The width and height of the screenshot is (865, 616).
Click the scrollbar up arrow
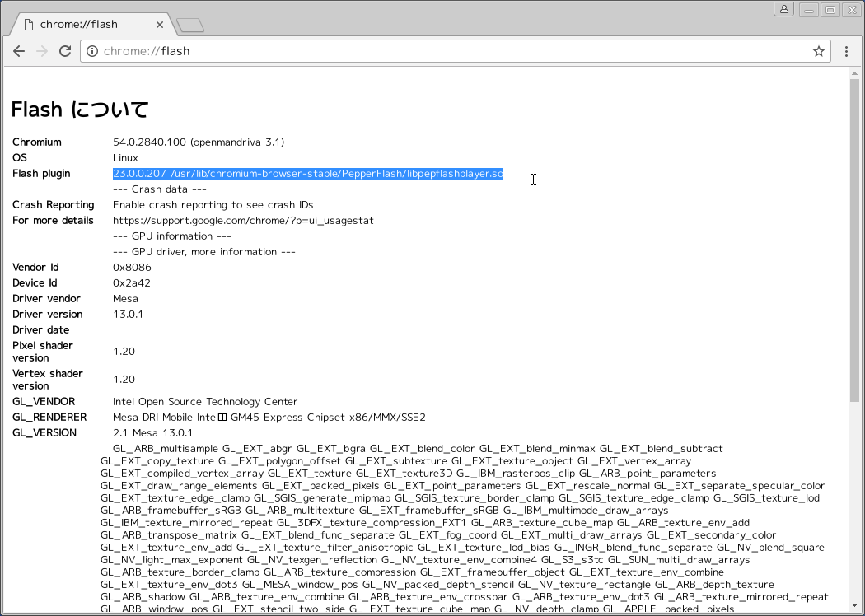tap(854, 72)
